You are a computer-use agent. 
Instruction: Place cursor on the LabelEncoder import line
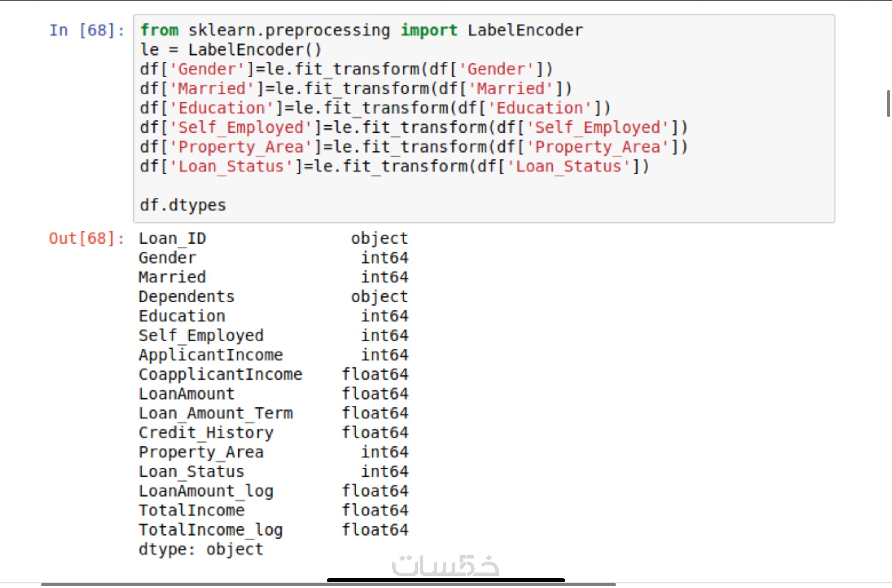(x=361, y=30)
